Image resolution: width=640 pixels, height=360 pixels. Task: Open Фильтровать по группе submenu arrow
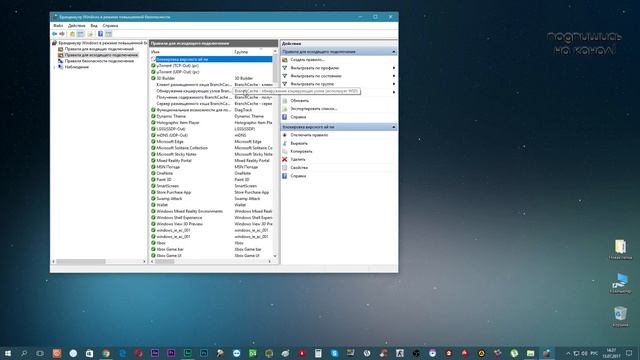393,84
